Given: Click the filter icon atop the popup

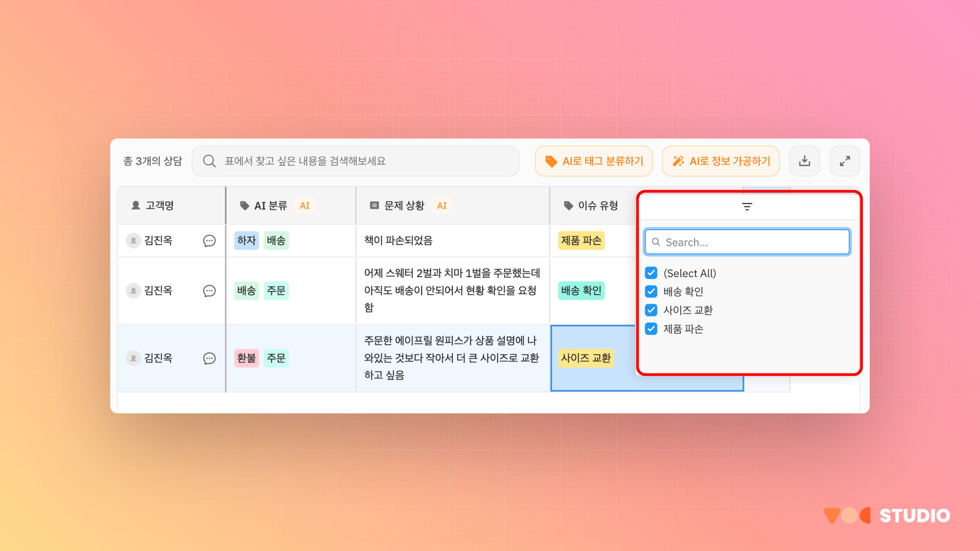Looking at the screenshot, I should click(x=747, y=207).
